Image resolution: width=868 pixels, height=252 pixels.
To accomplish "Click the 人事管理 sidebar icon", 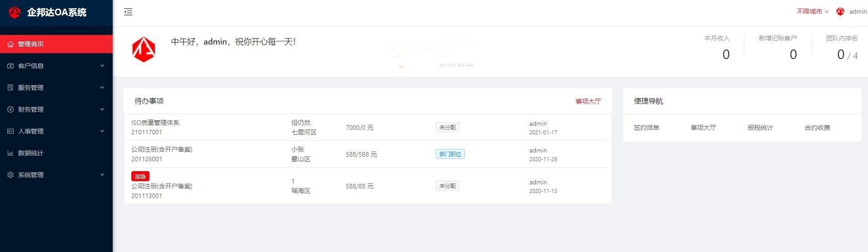I will pos(10,131).
